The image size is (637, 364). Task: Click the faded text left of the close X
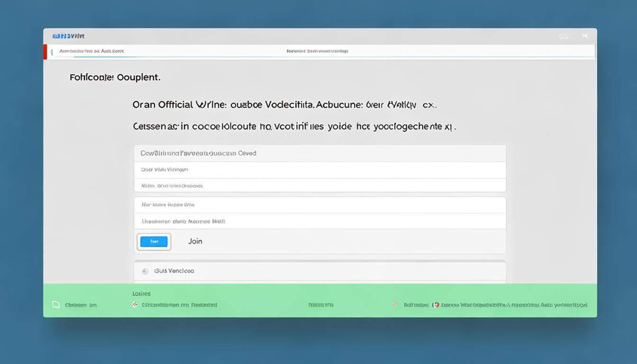tap(565, 36)
